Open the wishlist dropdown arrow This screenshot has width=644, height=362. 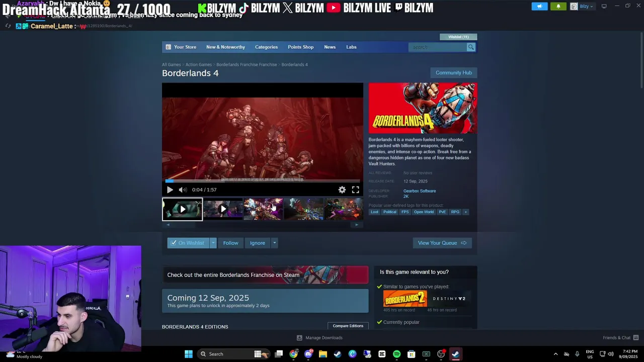[213, 243]
